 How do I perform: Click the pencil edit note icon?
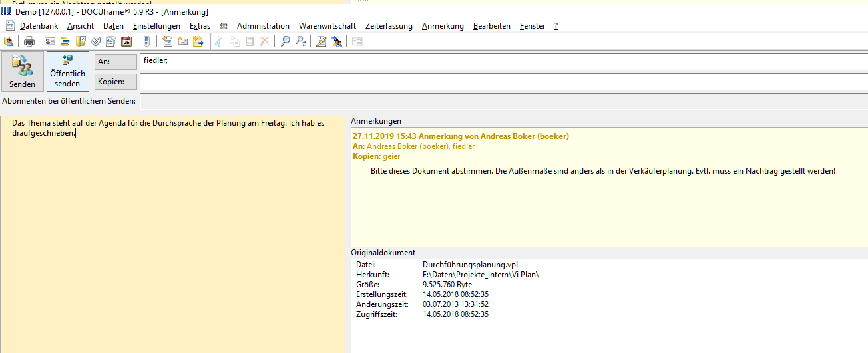click(322, 41)
